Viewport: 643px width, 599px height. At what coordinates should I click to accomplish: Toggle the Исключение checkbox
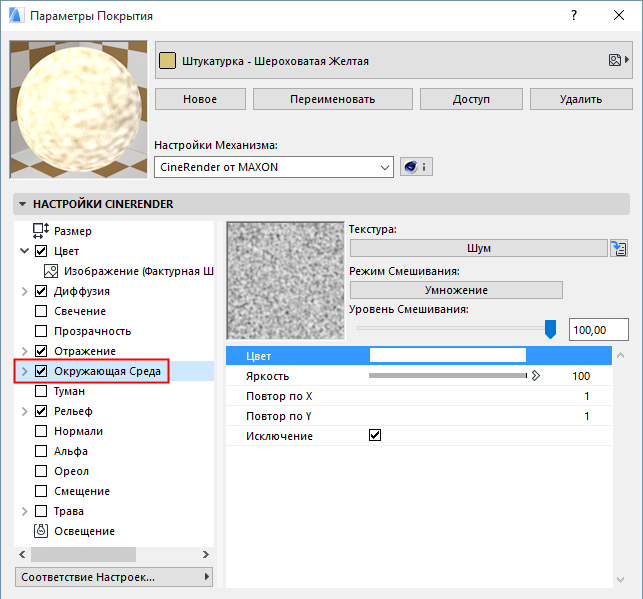pyautogui.click(x=375, y=435)
